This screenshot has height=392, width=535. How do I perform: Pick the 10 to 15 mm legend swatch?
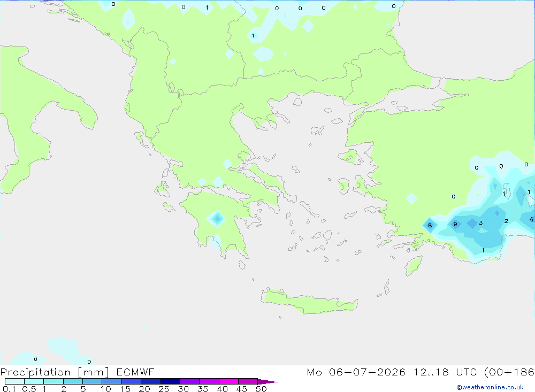point(112,381)
